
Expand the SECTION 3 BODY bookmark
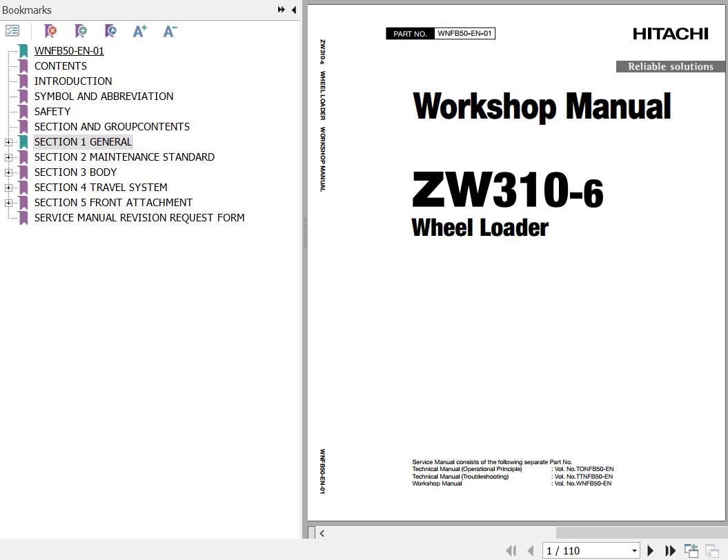8,172
